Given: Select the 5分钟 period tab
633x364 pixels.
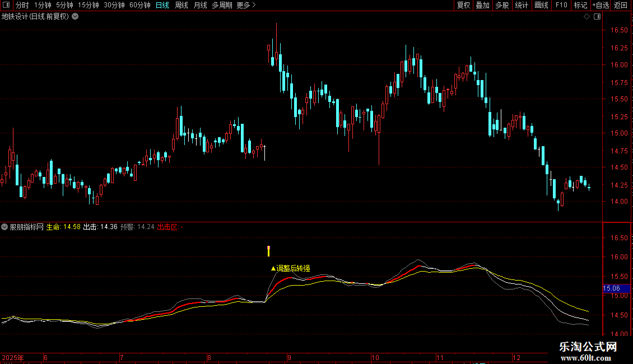Looking at the screenshot, I should pyautogui.click(x=64, y=5).
